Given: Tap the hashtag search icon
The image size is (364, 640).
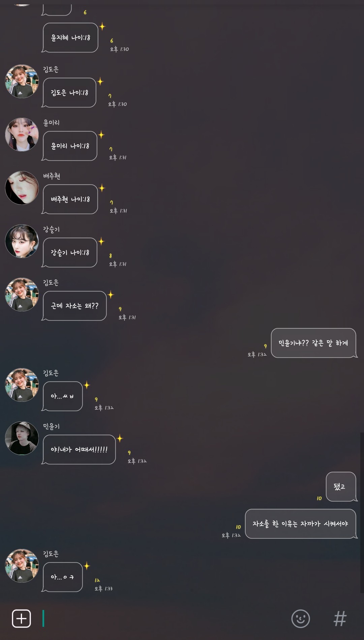Looking at the screenshot, I should pyautogui.click(x=340, y=618).
